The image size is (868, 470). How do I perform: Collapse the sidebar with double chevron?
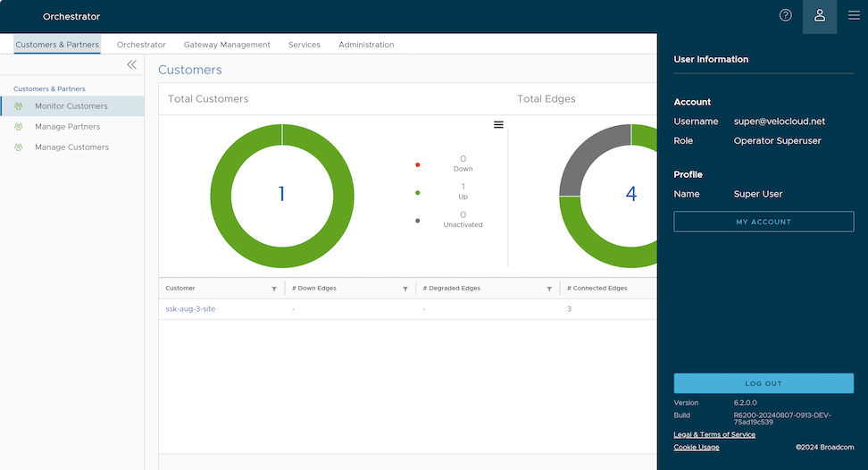pyautogui.click(x=132, y=64)
